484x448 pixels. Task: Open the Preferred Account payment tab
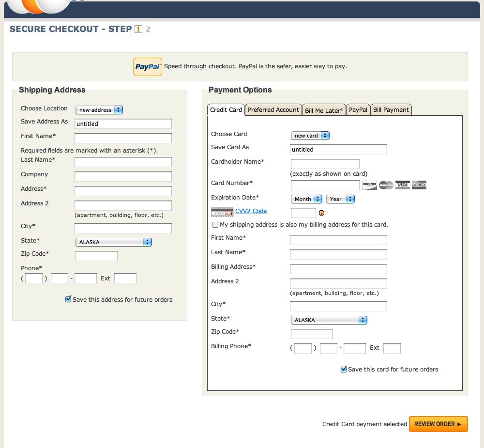click(273, 109)
